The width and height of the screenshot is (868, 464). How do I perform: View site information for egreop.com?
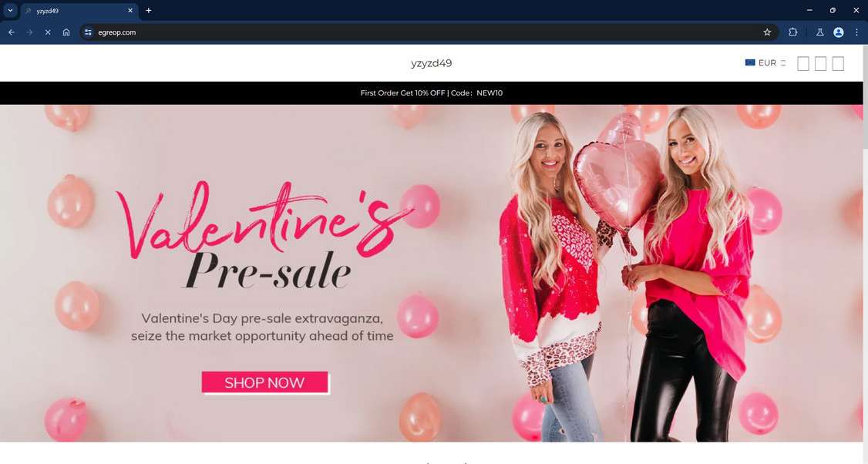coord(88,32)
